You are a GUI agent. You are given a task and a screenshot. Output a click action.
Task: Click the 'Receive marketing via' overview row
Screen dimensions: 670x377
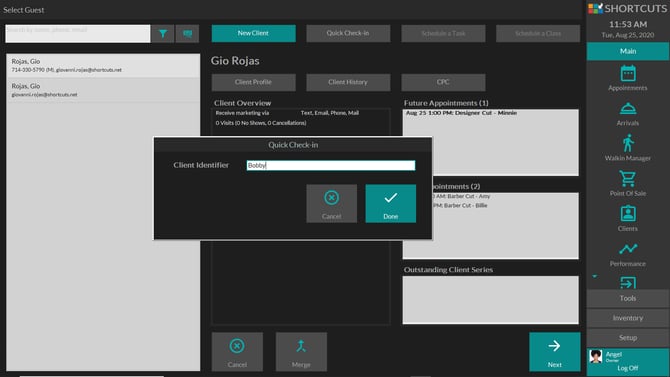(287, 113)
